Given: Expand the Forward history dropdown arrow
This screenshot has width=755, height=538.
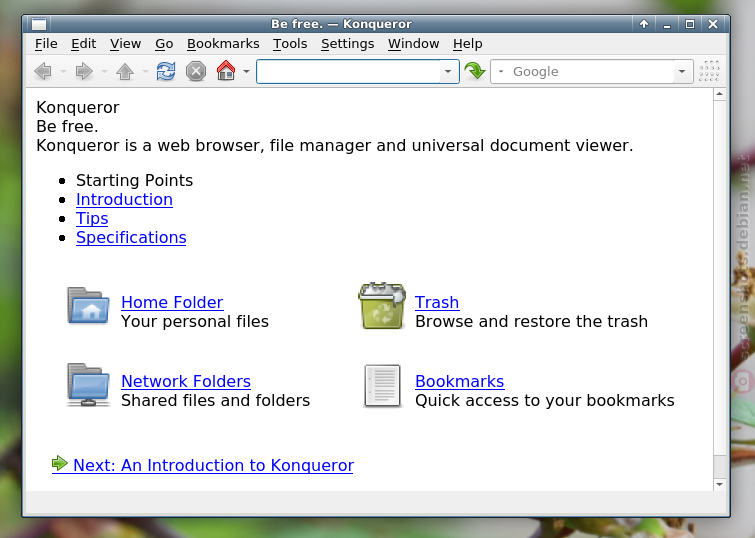Looking at the screenshot, I should coord(104,72).
